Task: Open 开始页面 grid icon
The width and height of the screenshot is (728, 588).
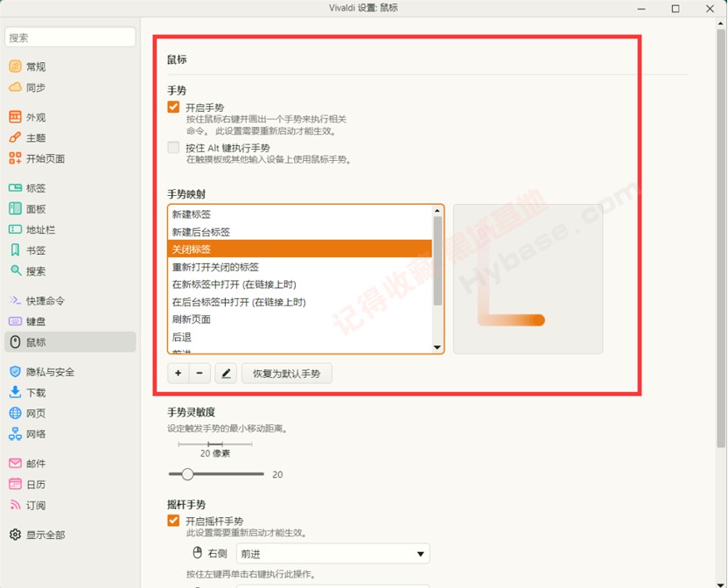Action: 16,158
